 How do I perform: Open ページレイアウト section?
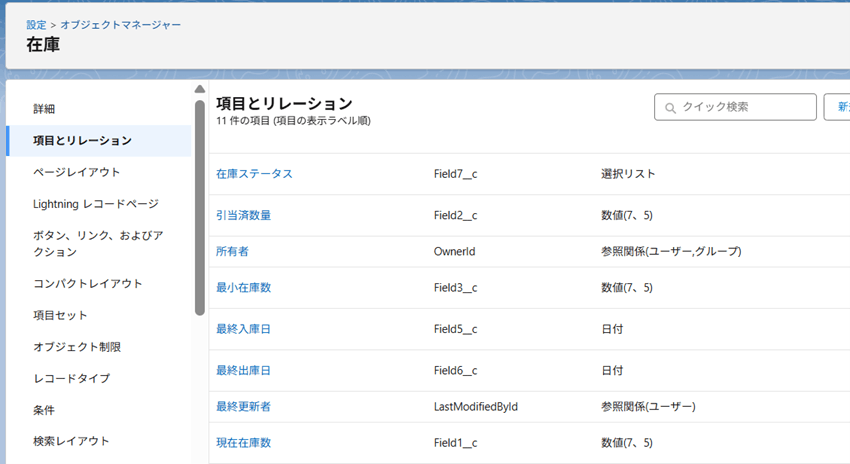tap(76, 172)
